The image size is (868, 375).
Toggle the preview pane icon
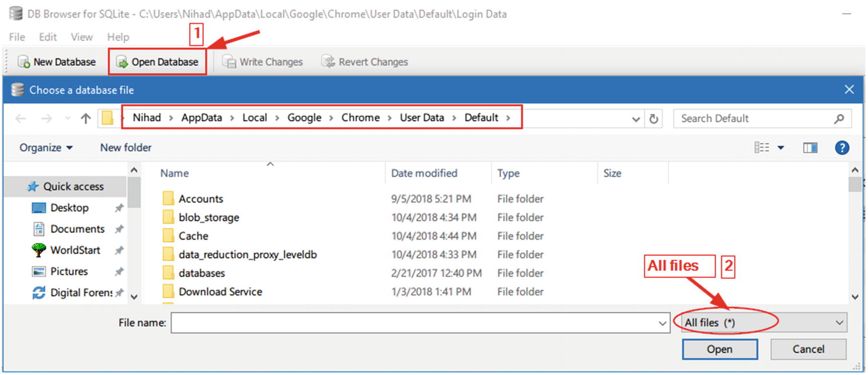810,148
